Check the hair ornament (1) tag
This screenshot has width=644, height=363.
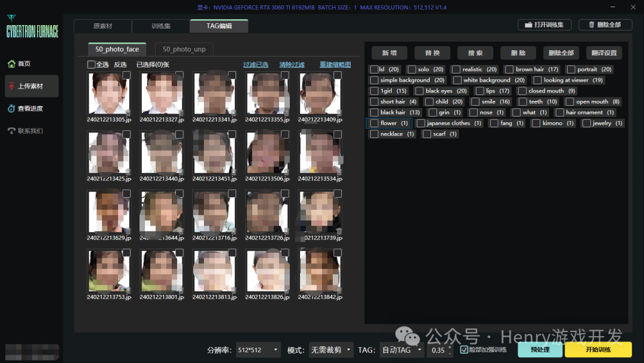click(x=559, y=112)
